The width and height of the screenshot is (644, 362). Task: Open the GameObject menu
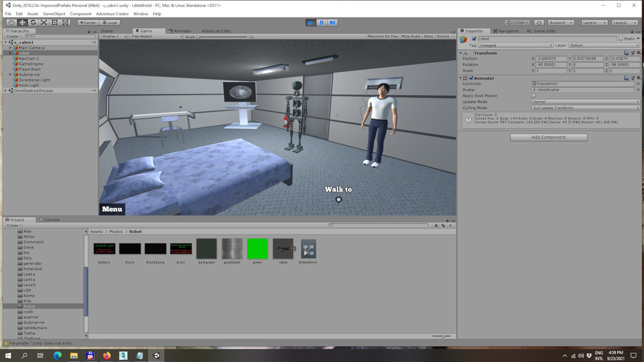(54, 14)
